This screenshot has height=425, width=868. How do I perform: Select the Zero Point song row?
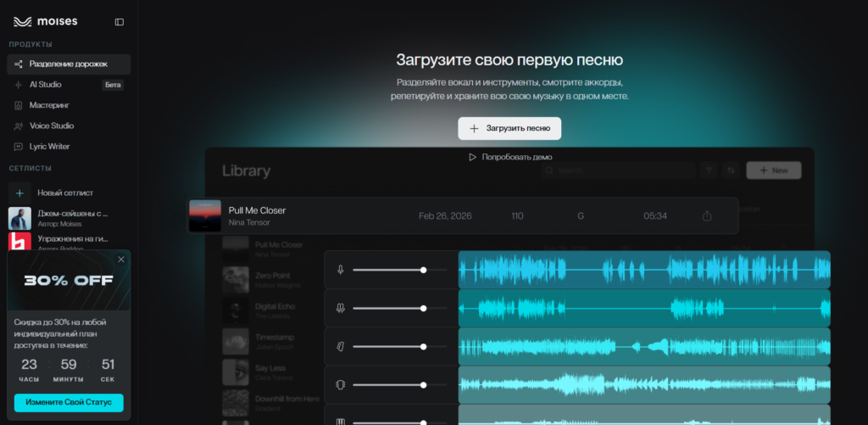coord(273,280)
